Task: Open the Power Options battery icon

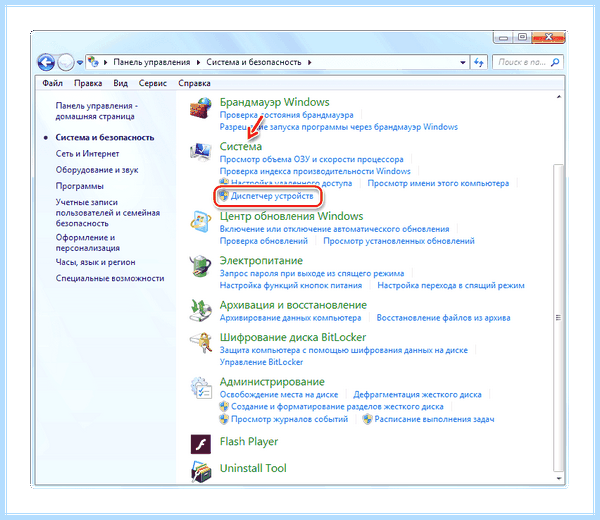Action: tap(201, 266)
